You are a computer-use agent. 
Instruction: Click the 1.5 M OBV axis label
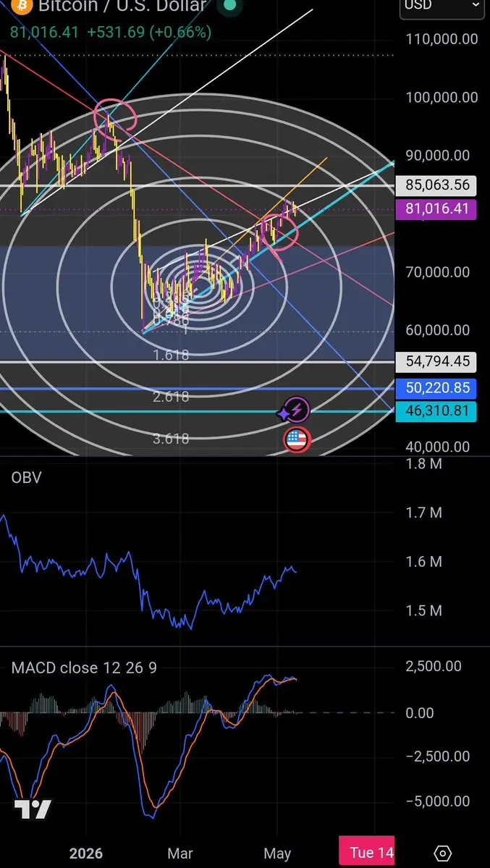[424, 611]
